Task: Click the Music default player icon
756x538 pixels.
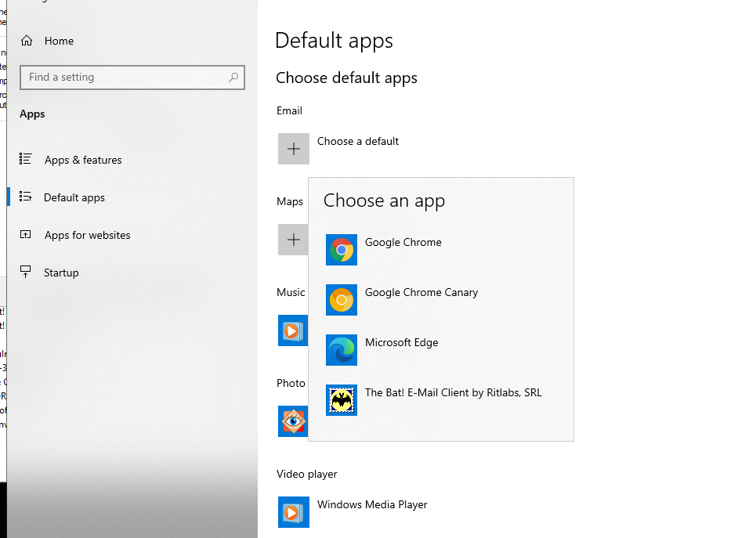Action: (293, 330)
